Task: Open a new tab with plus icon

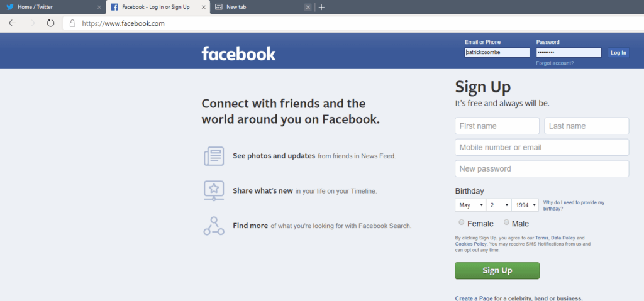Action: coord(321,7)
